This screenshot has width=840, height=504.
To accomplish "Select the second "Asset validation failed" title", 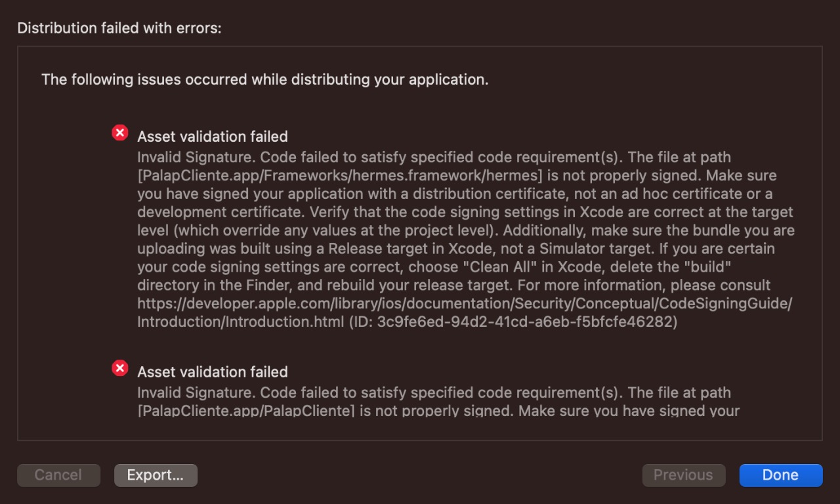I will point(212,372).
